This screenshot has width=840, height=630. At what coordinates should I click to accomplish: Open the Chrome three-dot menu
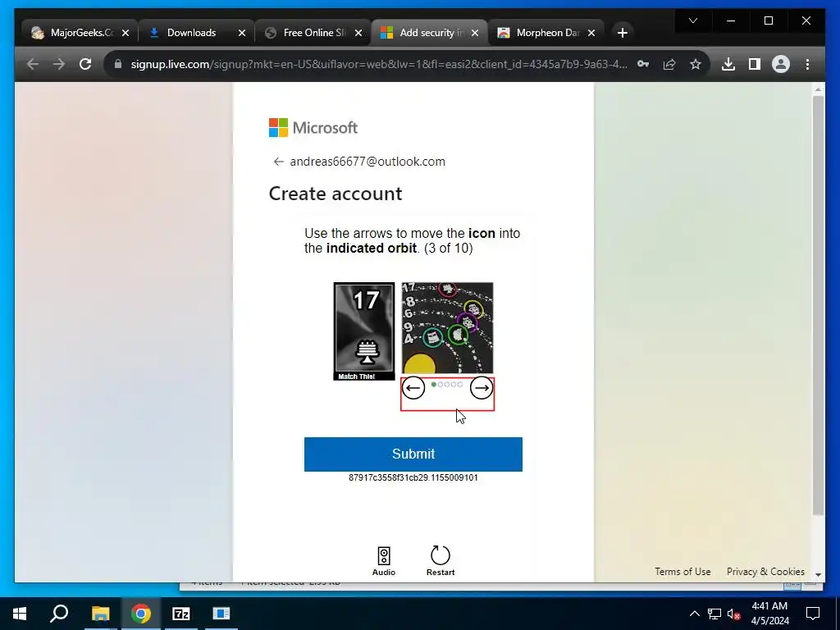(x=807, y=64)
